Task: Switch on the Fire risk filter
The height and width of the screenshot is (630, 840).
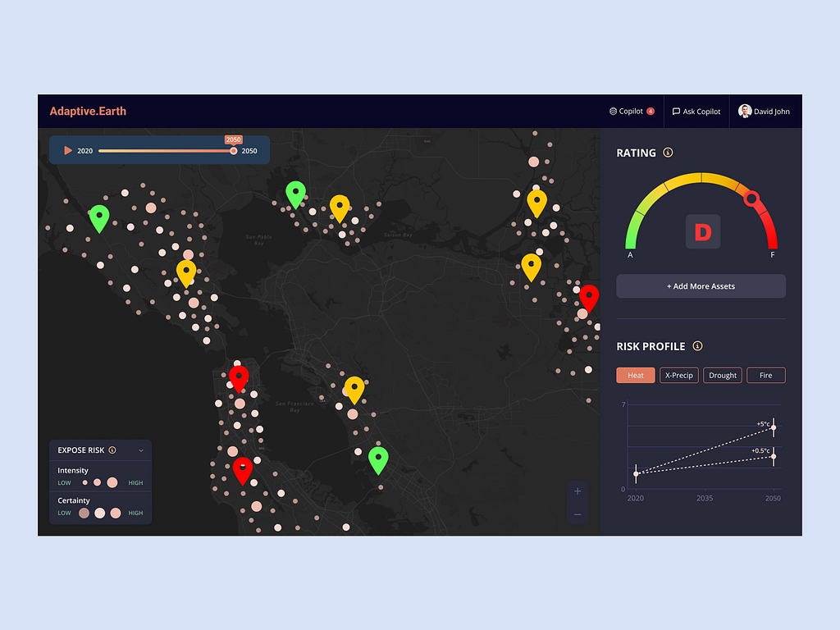Action: pyautogui.click(x=765, y=375)
